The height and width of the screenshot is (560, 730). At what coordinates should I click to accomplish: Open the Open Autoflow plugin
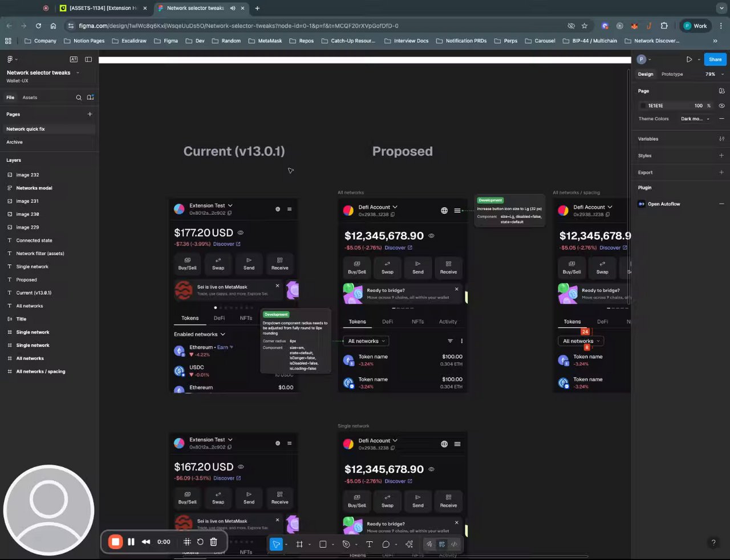coord(664,204)
